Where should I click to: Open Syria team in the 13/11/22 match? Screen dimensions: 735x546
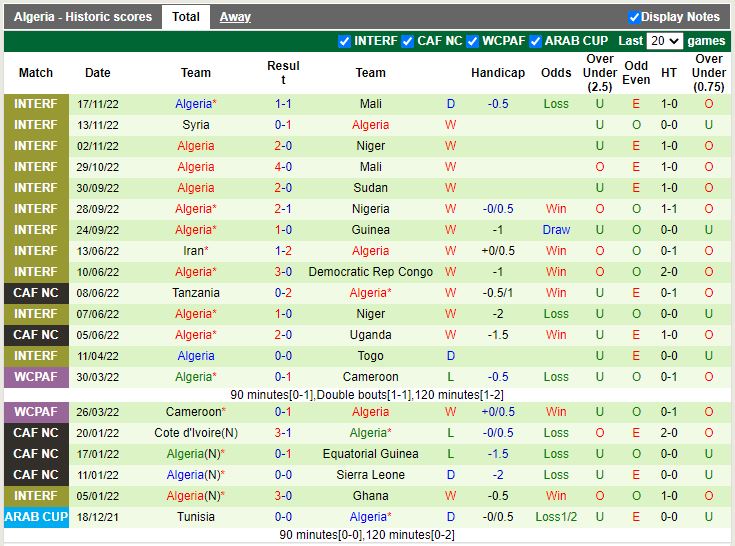(x=195, y=125)
